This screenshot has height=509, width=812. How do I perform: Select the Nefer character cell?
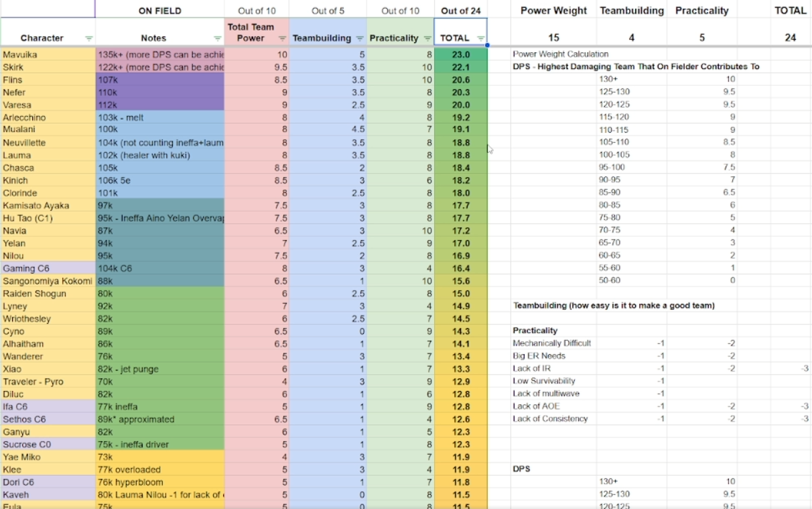tap(48, 92)
